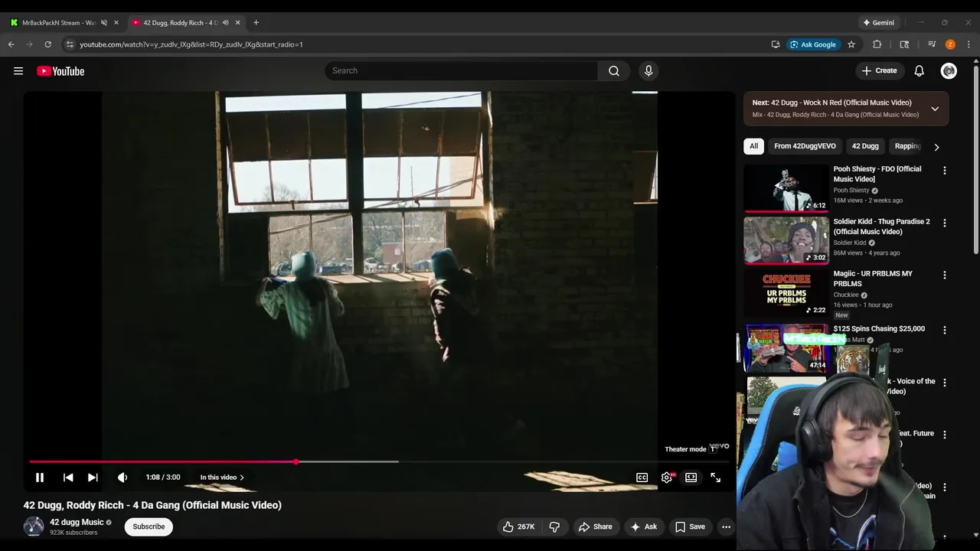Click the Chrome side search panel icon
This screenshot has height=551, width=980.
[904, 44]
